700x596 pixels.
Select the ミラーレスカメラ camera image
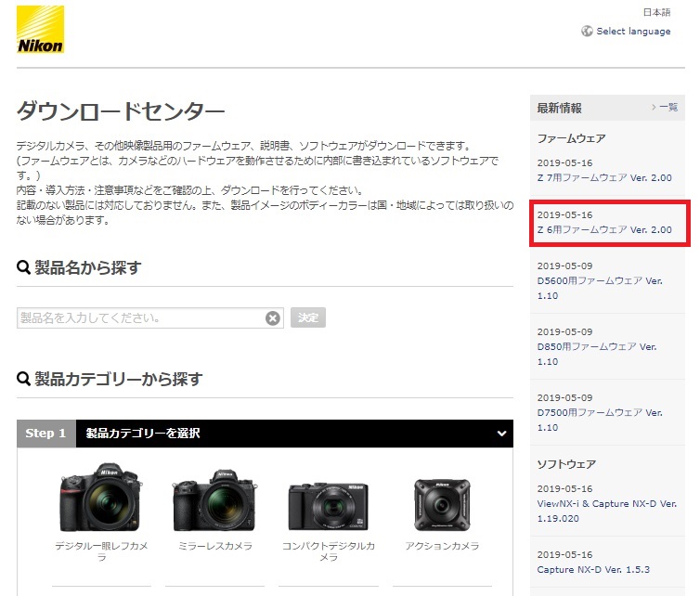point(215,500)
